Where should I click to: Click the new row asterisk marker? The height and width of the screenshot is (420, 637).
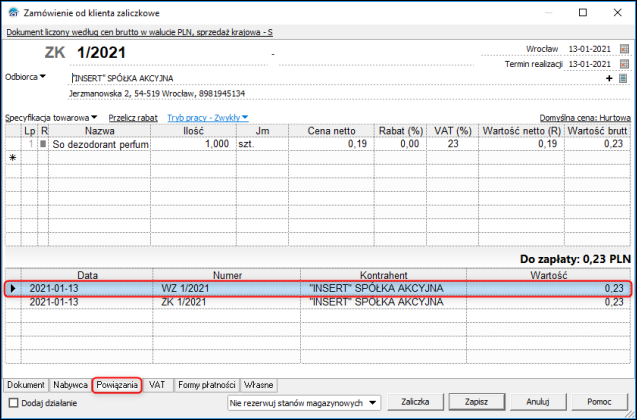point(13,158)
